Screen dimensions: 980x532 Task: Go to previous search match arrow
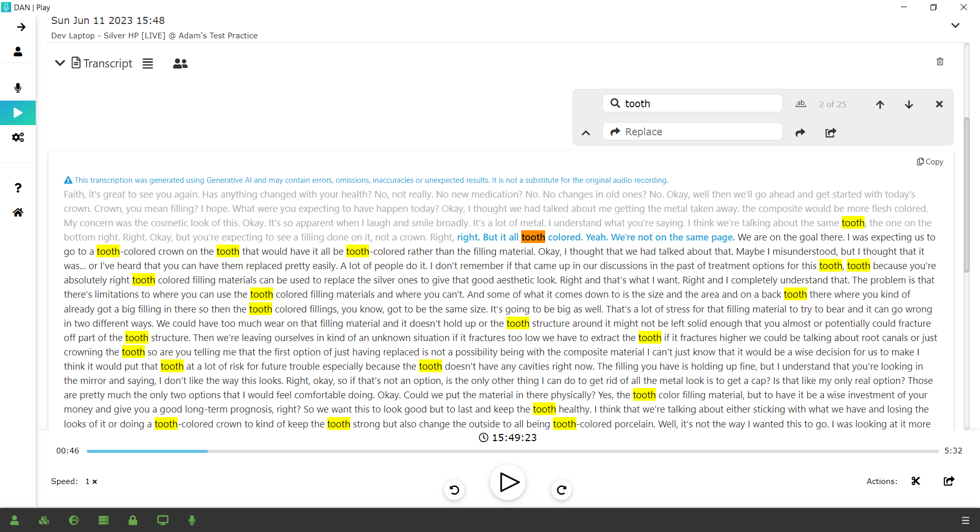(x=880, y=104)
